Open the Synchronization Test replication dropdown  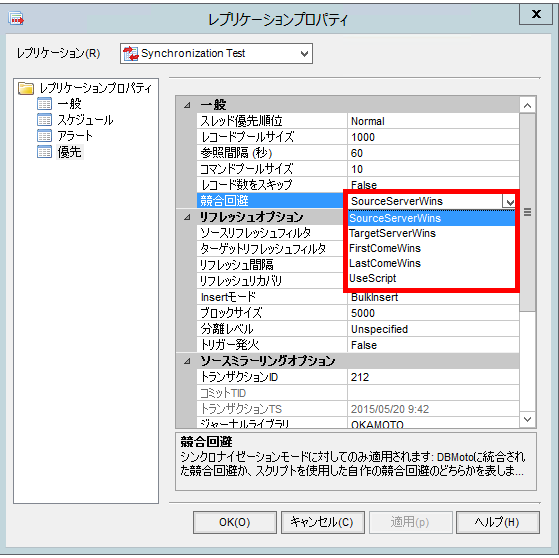point(216,53)
